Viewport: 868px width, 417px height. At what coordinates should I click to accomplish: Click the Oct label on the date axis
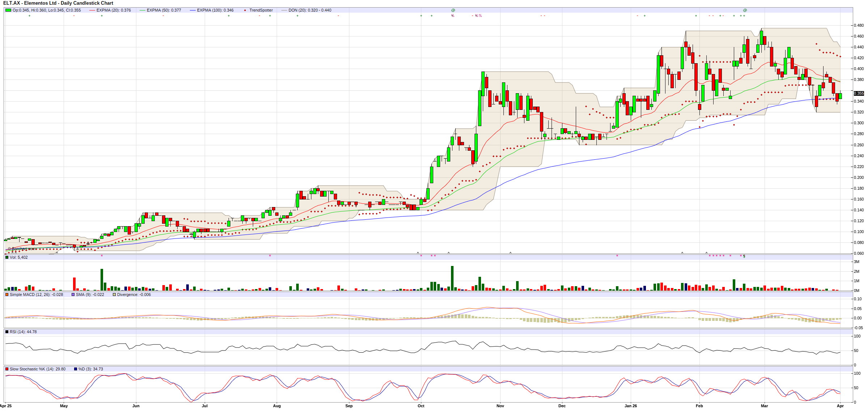coord(421,406)
